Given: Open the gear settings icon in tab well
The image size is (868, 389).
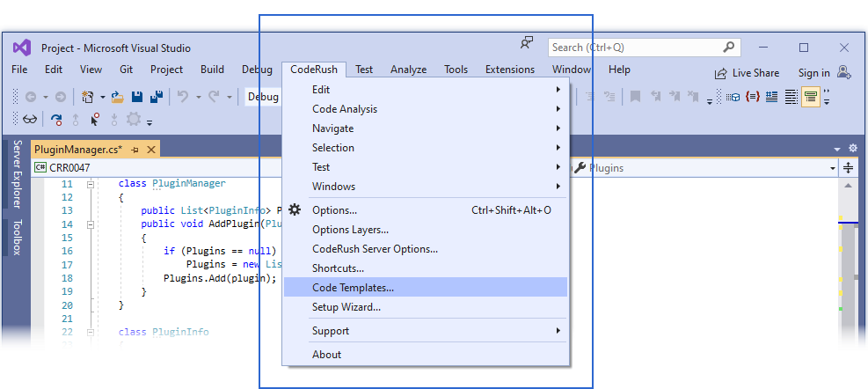Looking at the screenshot, I should [853, 148].
